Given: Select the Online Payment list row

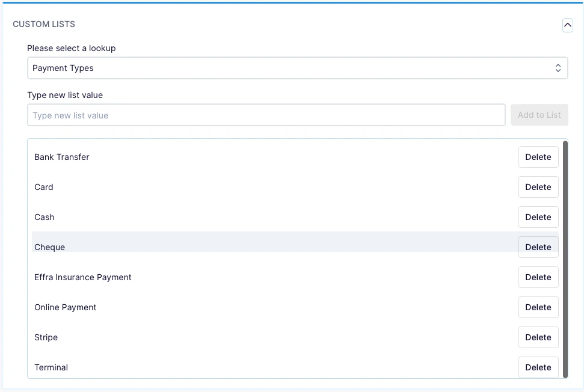Looking at the screenshot, I should coord(241,307).
